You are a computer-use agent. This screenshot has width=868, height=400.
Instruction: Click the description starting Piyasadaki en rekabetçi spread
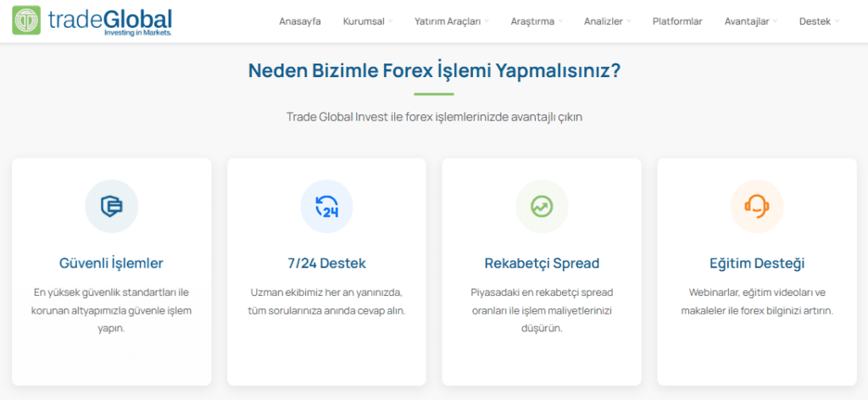click(x=542, y=310)
